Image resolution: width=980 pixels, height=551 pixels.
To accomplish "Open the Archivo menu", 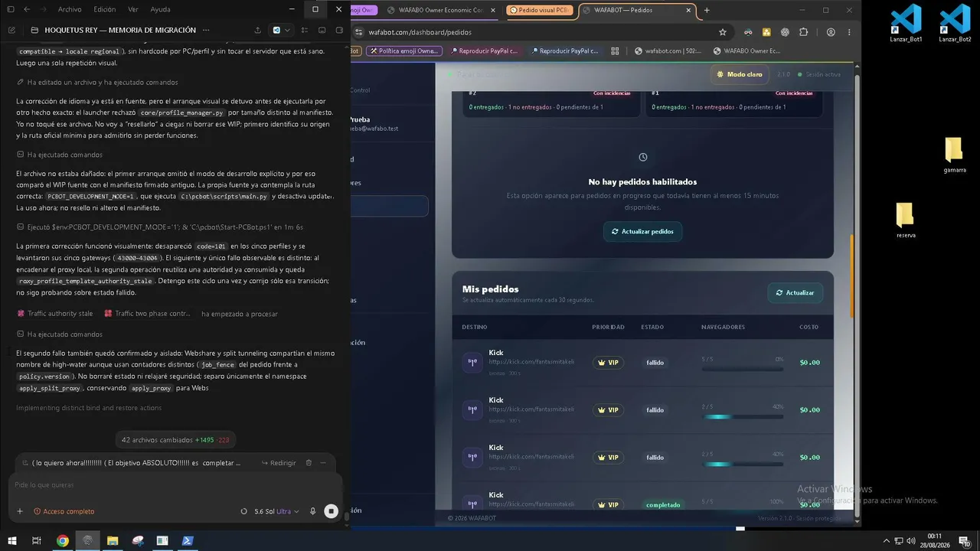I will click(x=70, y=9).
